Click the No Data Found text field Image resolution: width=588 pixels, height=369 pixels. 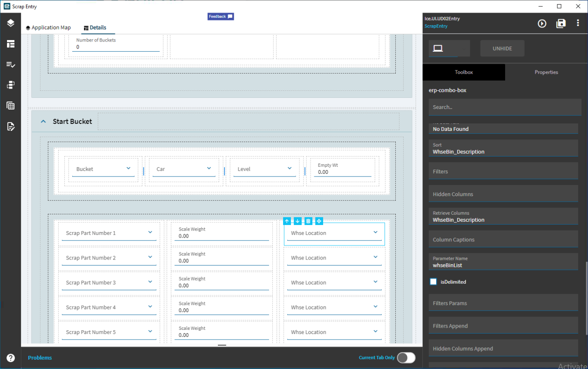(503, 129)
